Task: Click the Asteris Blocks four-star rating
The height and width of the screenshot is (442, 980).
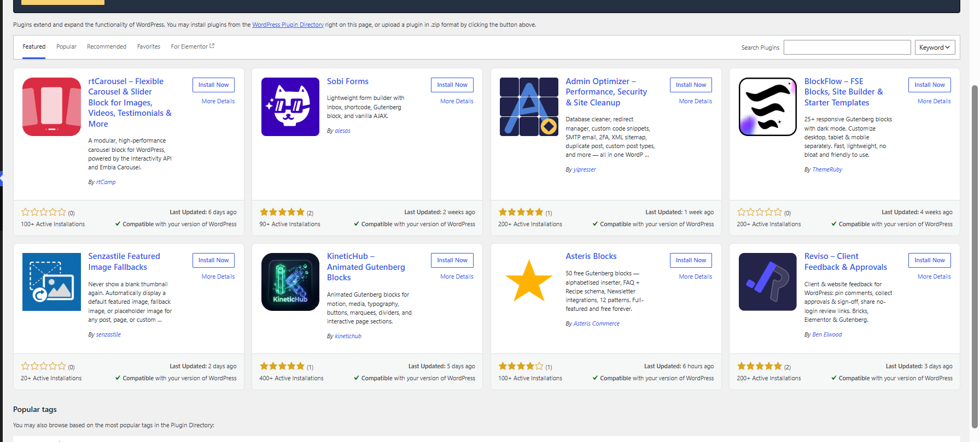Action: tap(521, 366)
